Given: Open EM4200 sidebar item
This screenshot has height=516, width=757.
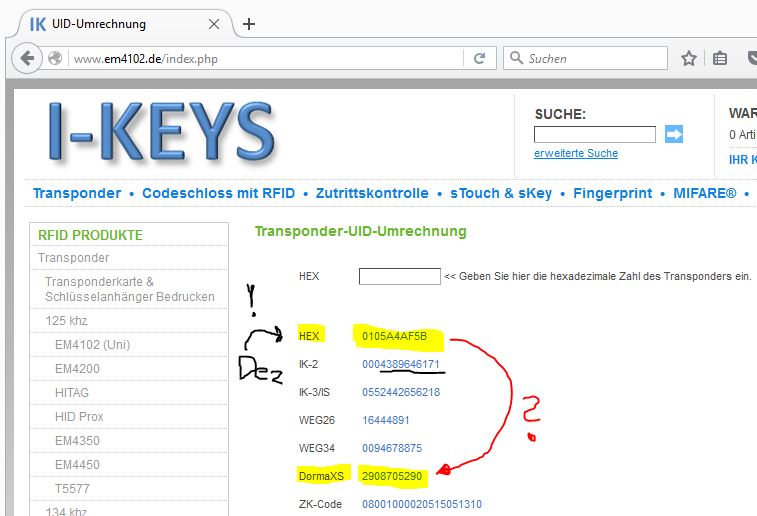Looking at the screenshot, I should coord(77,369).
